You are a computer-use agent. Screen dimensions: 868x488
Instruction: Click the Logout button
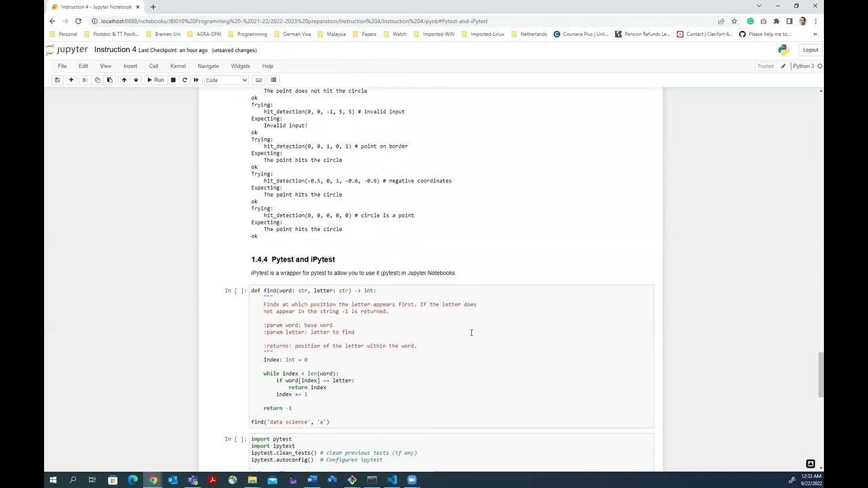(x=810, y=50)
